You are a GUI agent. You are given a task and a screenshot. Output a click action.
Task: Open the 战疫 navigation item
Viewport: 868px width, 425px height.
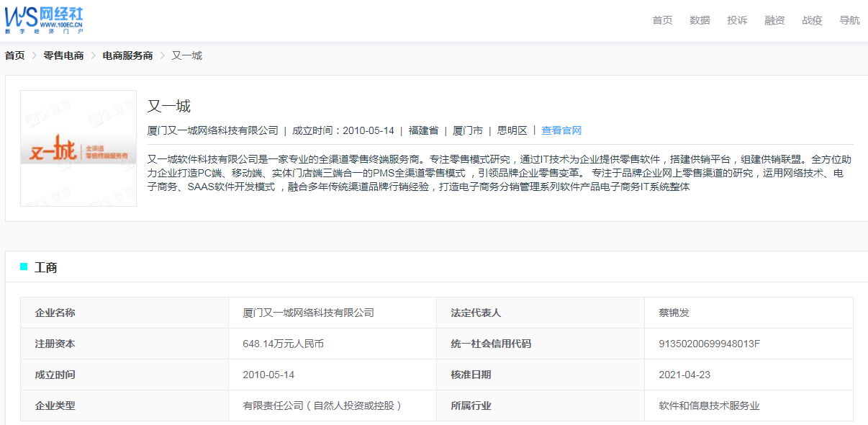[812, 20]
